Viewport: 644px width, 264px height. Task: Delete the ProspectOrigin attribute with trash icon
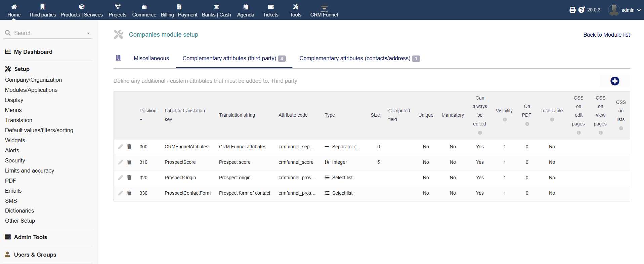pos(129,178)
